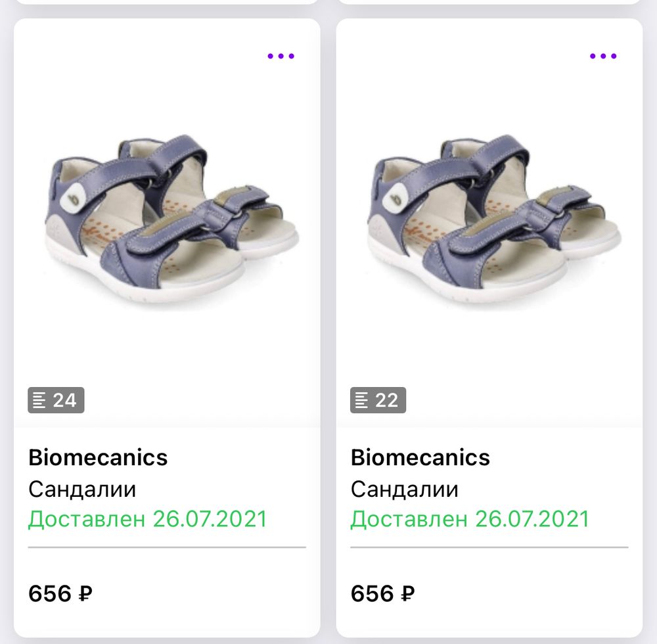The width and height of the screenshot is (657, 644).
Task: Tap Сандалии title on right card
Action: pyautogui.click(x=404, y=489)
